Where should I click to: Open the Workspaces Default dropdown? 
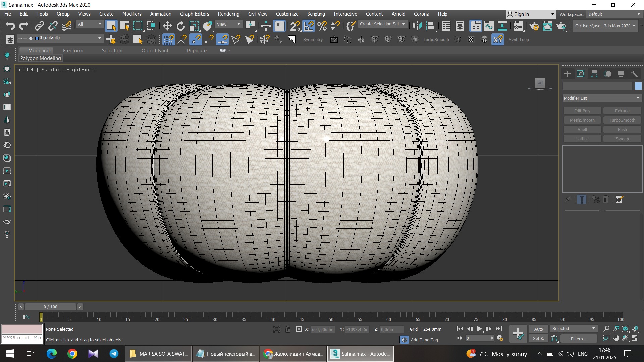coord(614,14)
